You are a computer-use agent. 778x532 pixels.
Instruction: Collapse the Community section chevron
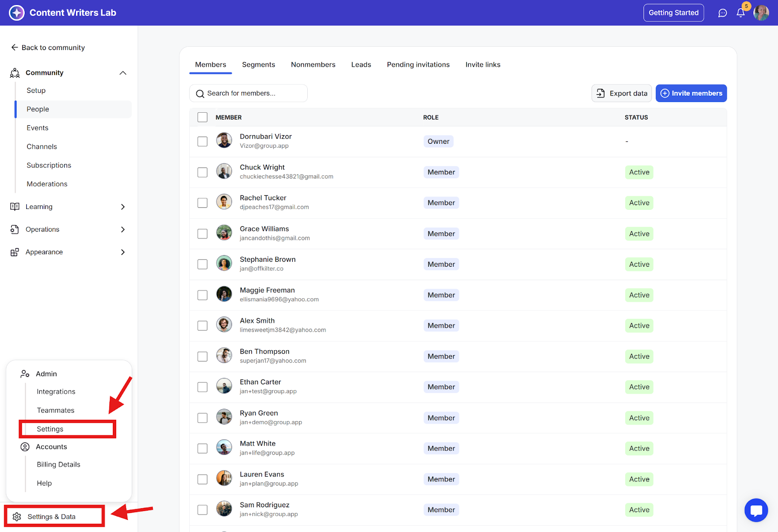pyautogui.click(x=123, y=73)
